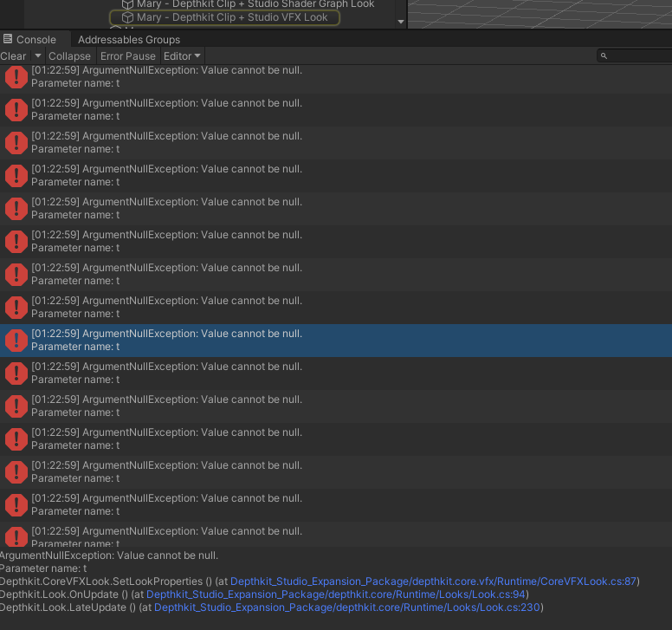Image resolution: width=672 pixels, height=630 pixels.
Task: Click the hierarchy scrollbar down arrow
Action: tap(400, 23)
